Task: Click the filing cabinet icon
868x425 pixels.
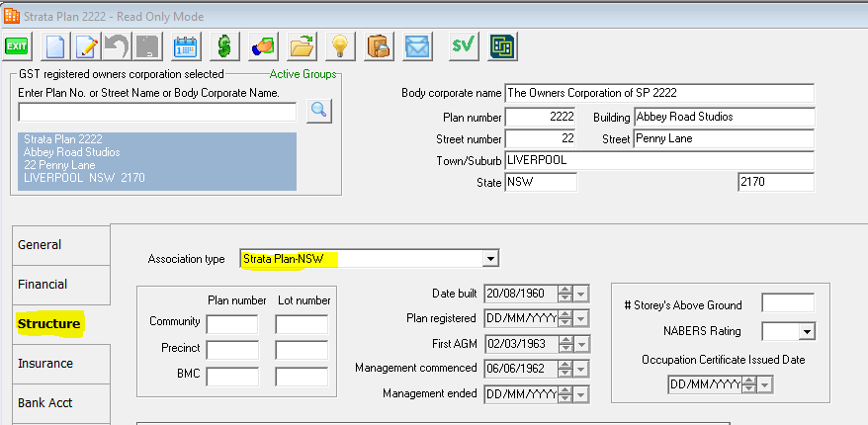Action: coord(380,47)
